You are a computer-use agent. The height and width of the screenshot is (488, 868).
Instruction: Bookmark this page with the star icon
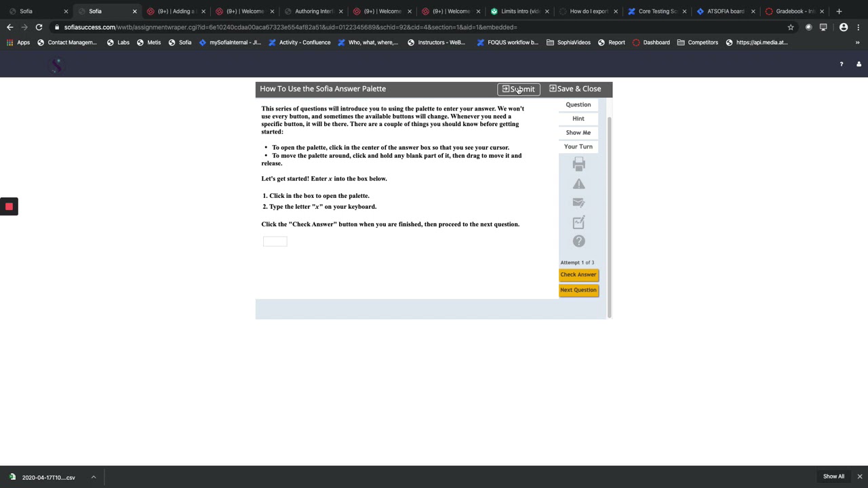(x=791, y=27)
